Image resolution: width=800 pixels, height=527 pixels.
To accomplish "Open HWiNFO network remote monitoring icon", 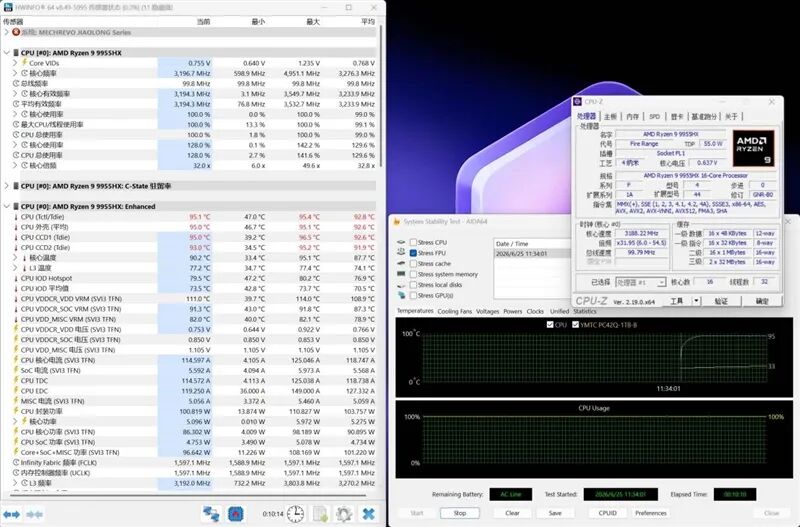I will point(211,514).
